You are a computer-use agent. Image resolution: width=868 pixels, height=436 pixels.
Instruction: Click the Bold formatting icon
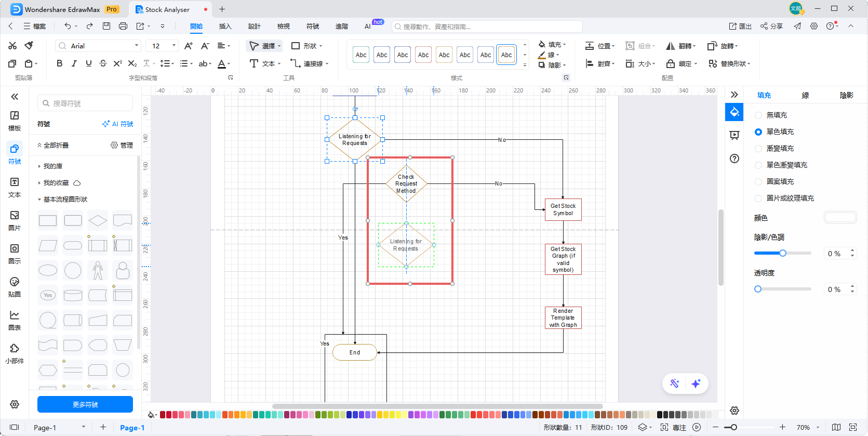59,63
